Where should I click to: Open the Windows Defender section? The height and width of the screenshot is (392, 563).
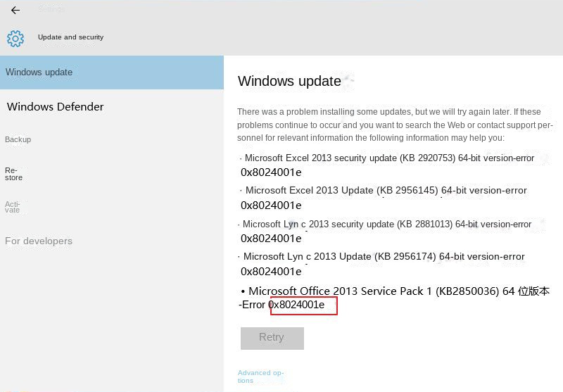point(56,107)
